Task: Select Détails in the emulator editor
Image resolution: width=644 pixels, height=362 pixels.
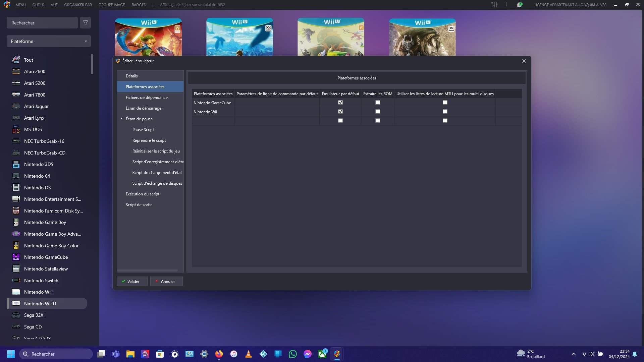Action: [x=150, y=76]
